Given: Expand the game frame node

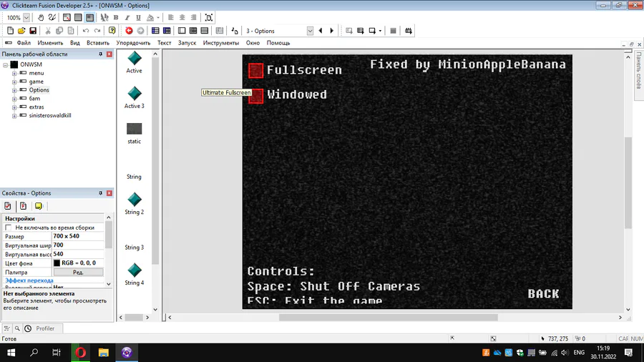Looking at the screenshot, I should [14, 82].
